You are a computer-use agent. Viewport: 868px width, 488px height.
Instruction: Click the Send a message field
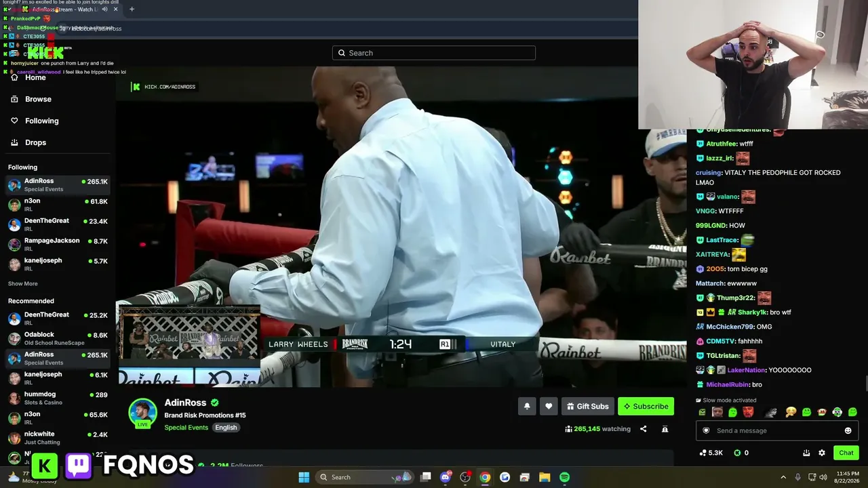777,430
